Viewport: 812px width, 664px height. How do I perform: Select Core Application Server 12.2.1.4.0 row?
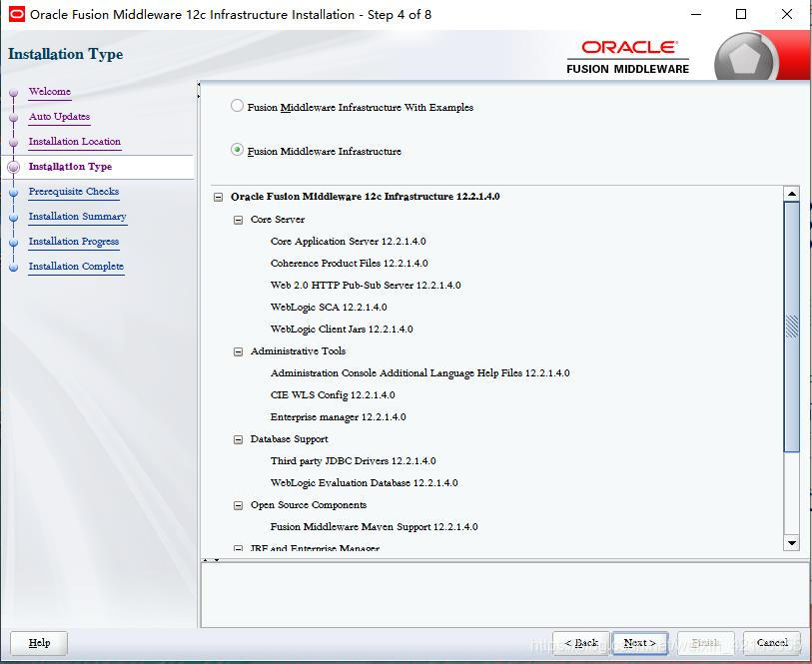pos(348,242)
